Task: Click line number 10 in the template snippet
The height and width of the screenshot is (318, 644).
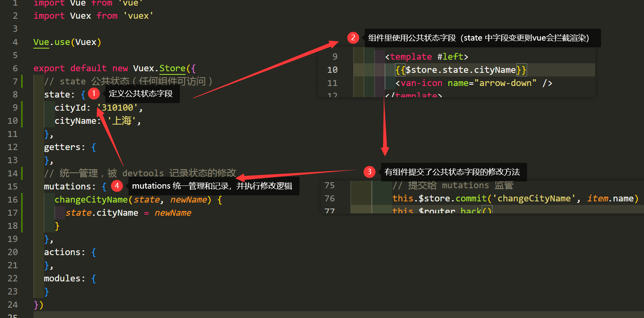Action: tap(332, 70)
